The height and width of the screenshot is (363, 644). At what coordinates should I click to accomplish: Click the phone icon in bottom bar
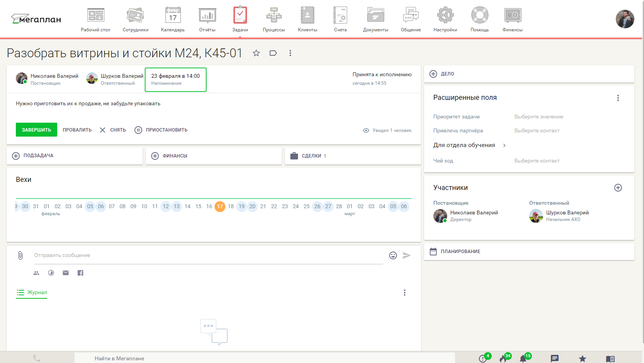point(37,358)
